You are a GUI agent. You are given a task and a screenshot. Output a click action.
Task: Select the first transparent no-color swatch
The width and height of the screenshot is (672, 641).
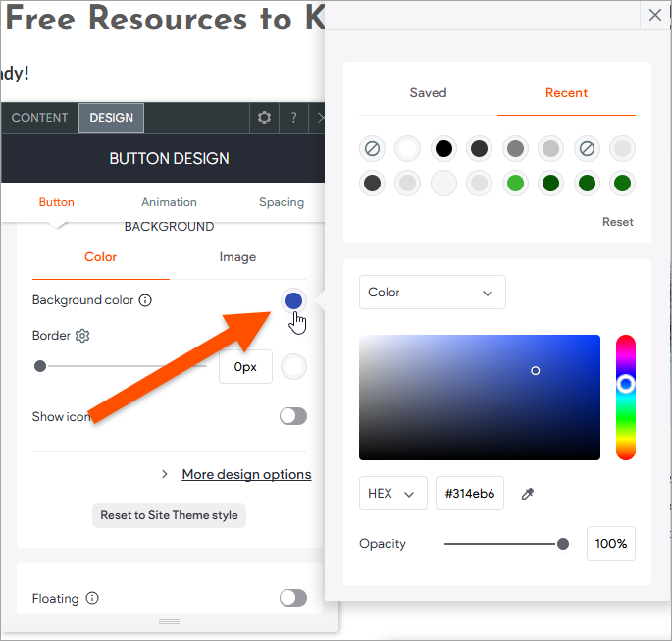(x=372, y=149)
